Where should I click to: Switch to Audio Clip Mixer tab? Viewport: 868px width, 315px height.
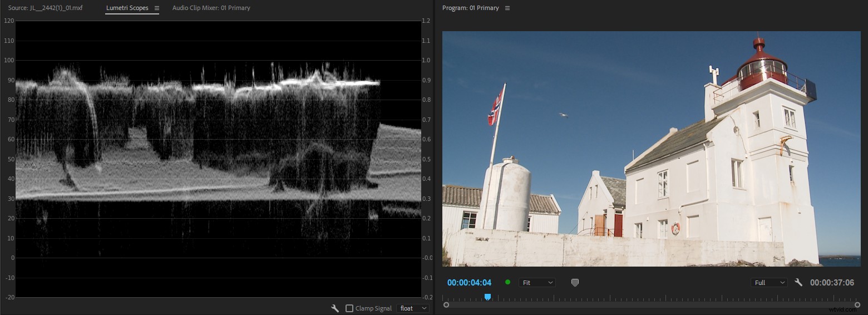point(211,8)
